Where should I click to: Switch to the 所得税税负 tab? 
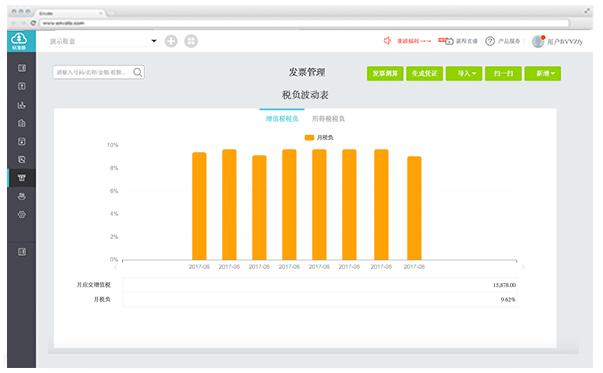328,119
